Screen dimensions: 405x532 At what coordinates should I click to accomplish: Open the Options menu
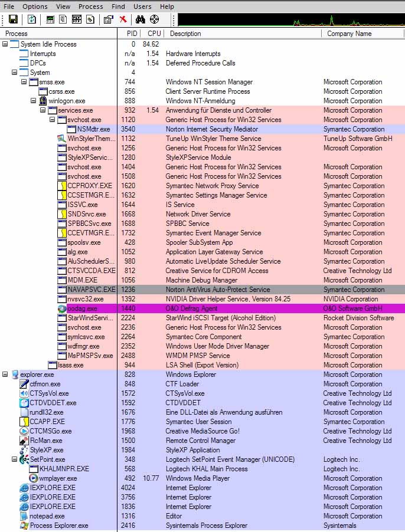coord(35,6)
